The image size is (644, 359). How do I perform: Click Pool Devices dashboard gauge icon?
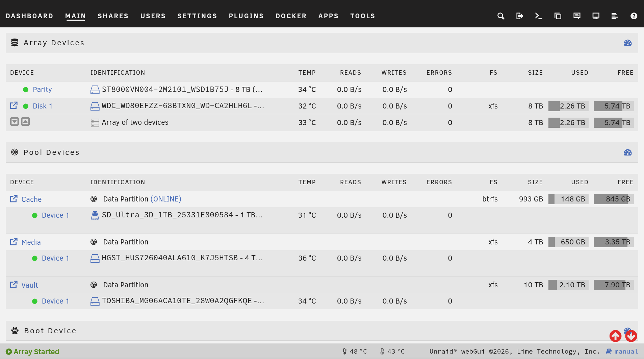tap(628, 152)
